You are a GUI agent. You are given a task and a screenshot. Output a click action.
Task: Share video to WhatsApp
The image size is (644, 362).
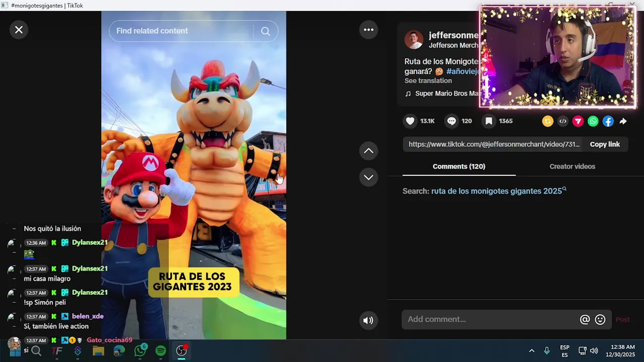593,121
